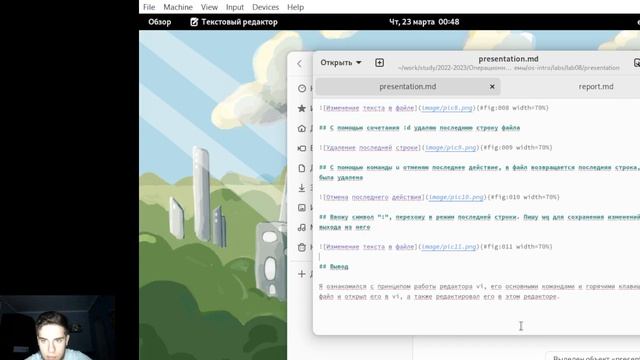Open Documents page icon in Files sidebar
640x360 pixels.
pyautogui.click(x=302, y=168)
